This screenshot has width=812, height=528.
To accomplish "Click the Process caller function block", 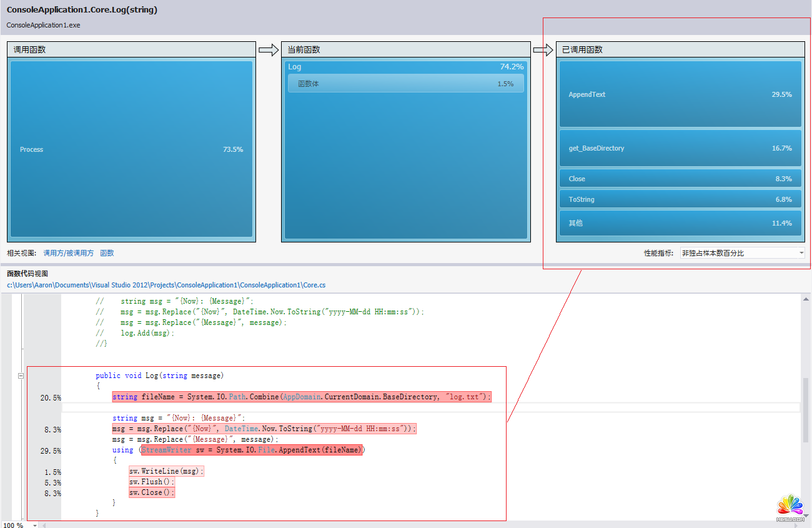I will point(131,149).
